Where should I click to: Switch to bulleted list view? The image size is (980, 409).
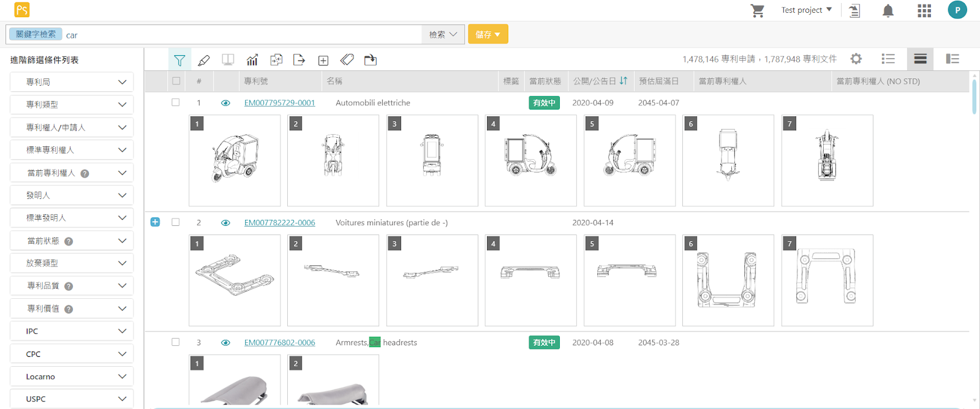[888, 59]
